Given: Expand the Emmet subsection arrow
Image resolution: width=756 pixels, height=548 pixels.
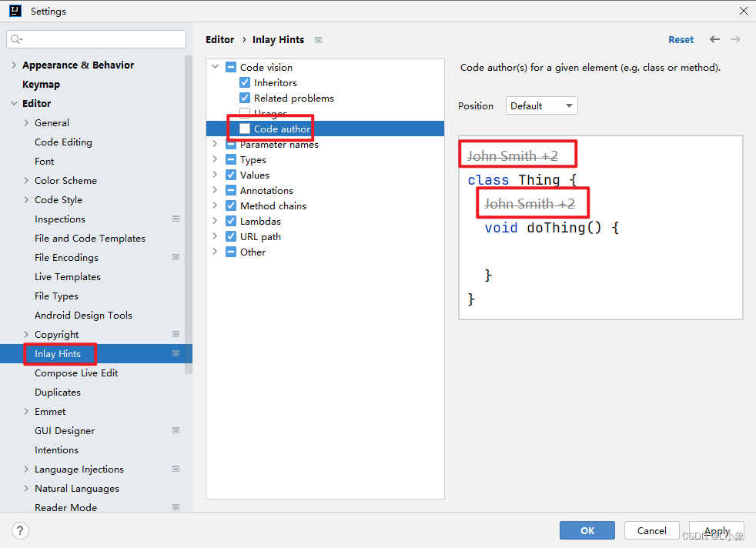Looking at the screenshot, I should tap(26, 412).
